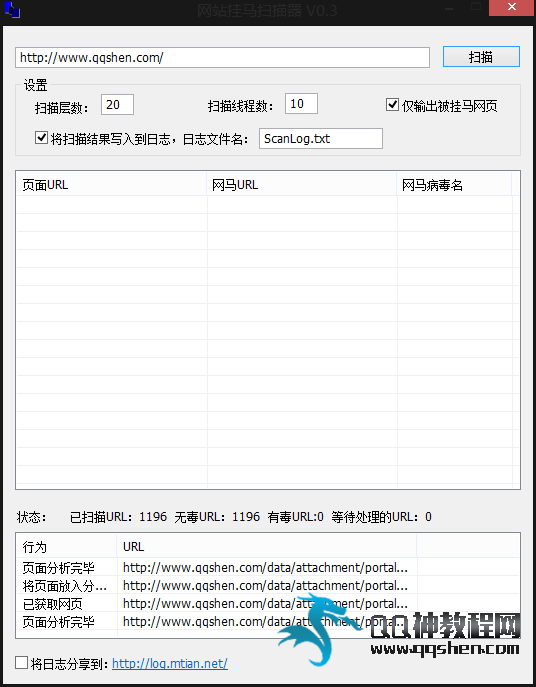
Task: Click the 扫描线程数 field showing 10
Action: pos(301,104)
